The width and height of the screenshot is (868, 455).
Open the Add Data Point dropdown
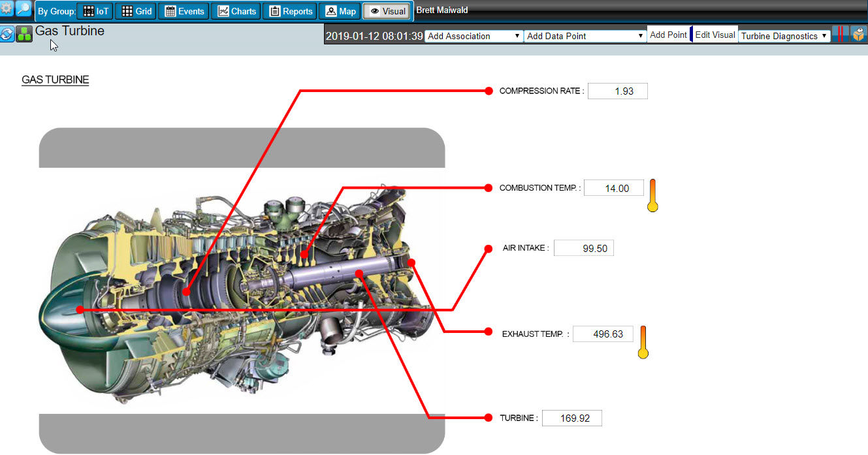coord(585,36)
